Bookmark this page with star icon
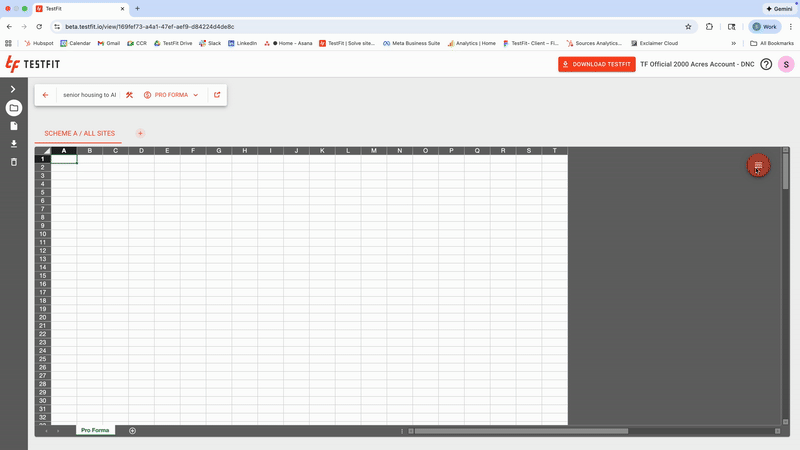The height and width of the screenshot is (450, 800). pyautogui.click(x=688, y=27)
